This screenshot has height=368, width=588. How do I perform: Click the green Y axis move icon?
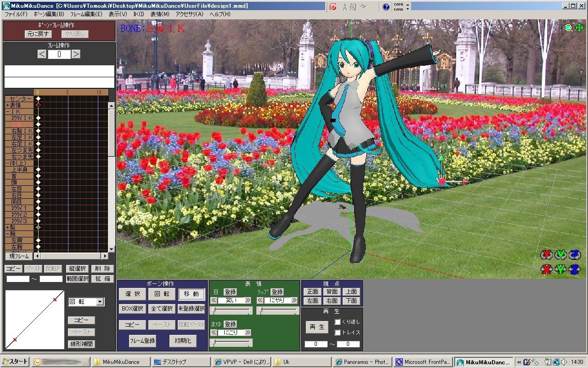560,269
